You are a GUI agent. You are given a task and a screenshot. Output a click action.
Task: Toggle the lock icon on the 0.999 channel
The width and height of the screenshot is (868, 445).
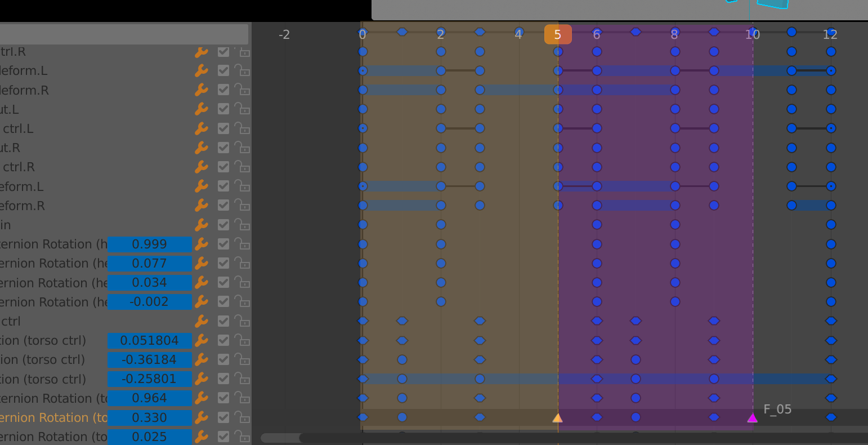242,244
